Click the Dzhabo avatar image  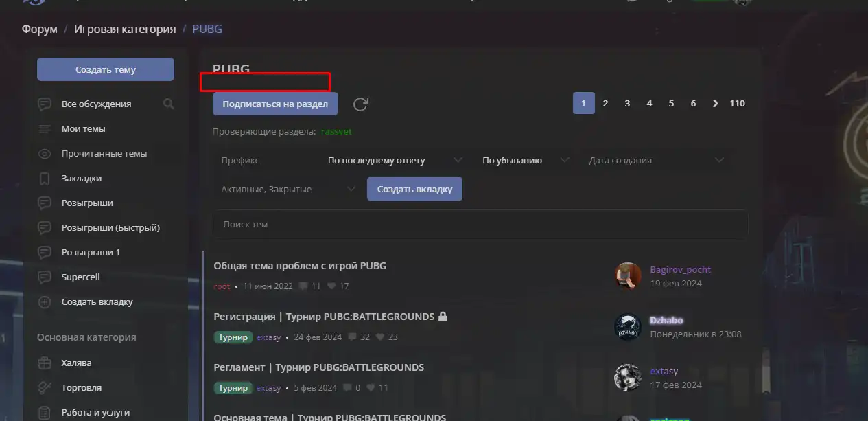point(628,327)
